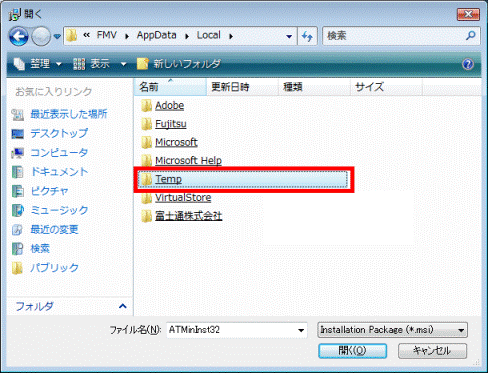Select the VirtualStore folder

tap(183, 198)
